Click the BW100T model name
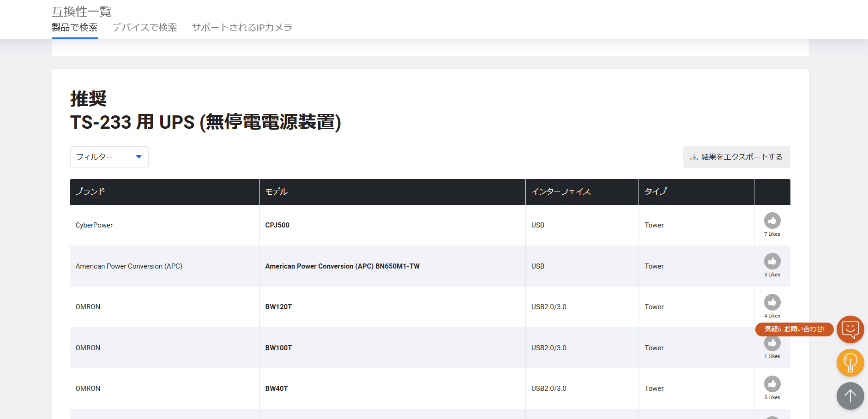Viewport: 868px width, 419px height. [x=278, y=348]
